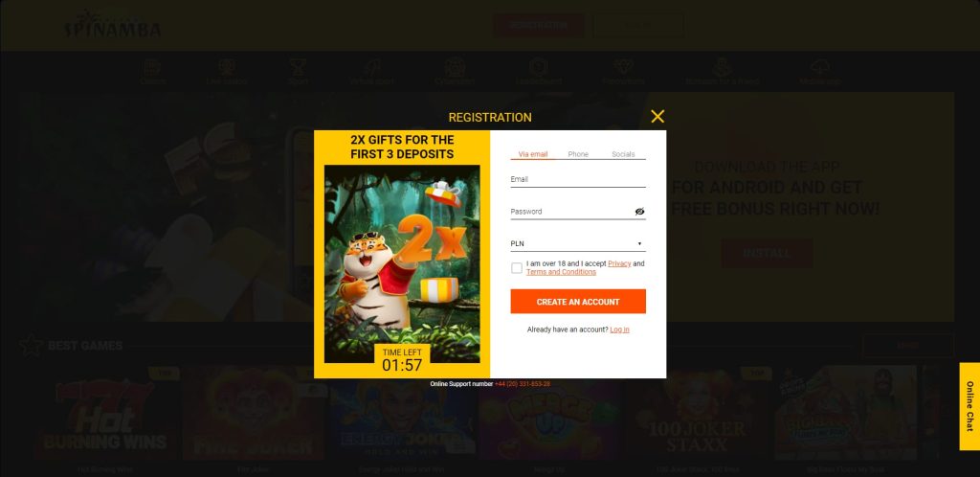Toggle password visibility eye icon
Screen dimensions: 980x477
click(639, 212)
